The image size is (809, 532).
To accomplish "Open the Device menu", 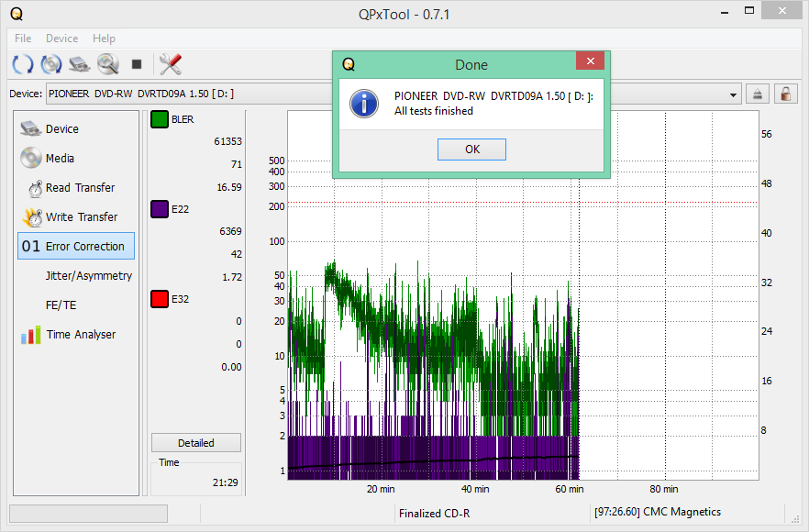I will [x=62, y=39].
